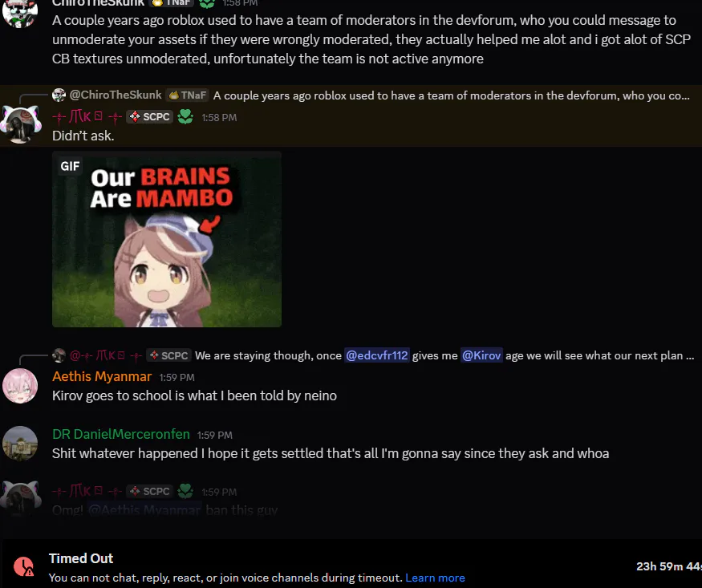
Task: Click the Learn more link
Action: pos(435,578)
